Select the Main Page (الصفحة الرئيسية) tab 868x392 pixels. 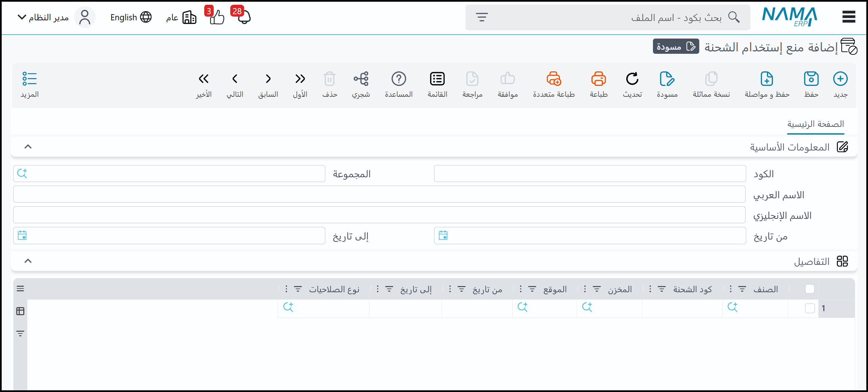pos(815,124)
